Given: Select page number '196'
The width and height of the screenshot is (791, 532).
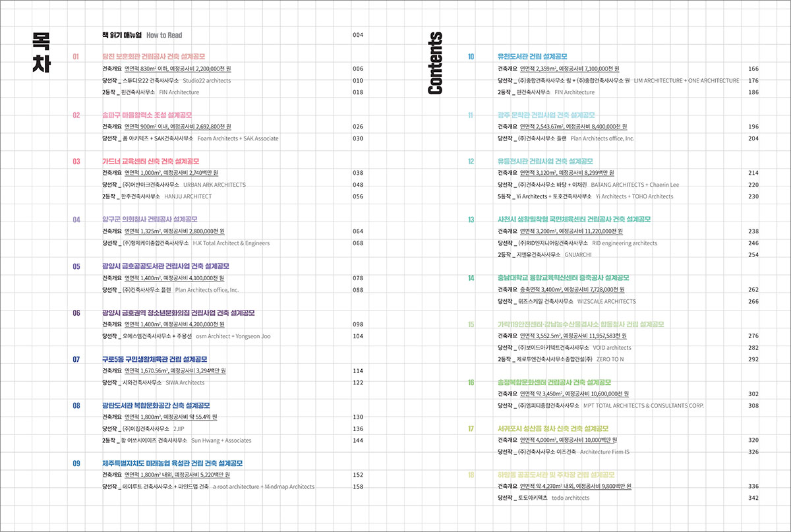Looking at the screenshot, I should point(753,127).
